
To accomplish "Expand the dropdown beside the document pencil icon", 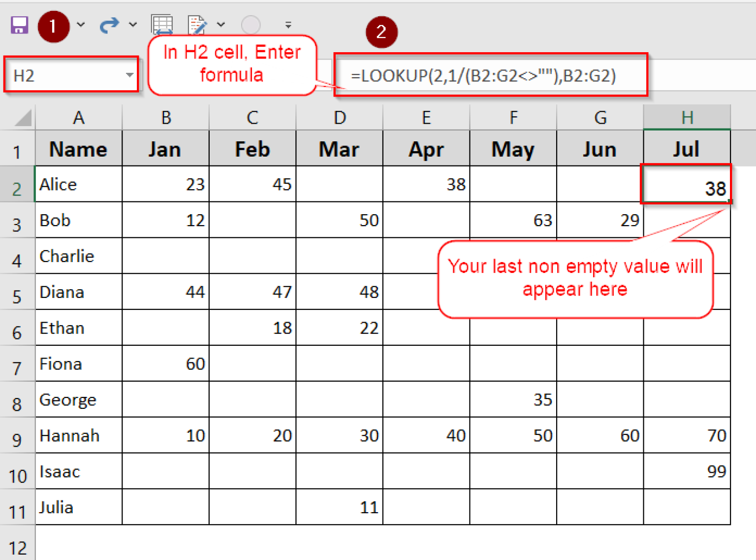I will 221,24.
